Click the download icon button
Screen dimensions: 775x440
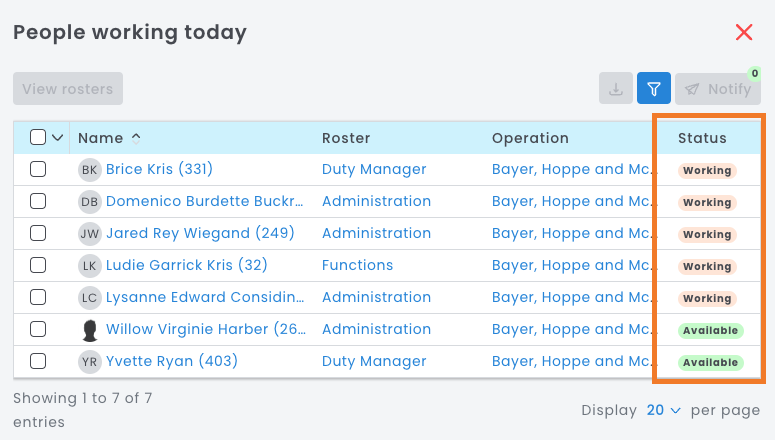point(615,89)
